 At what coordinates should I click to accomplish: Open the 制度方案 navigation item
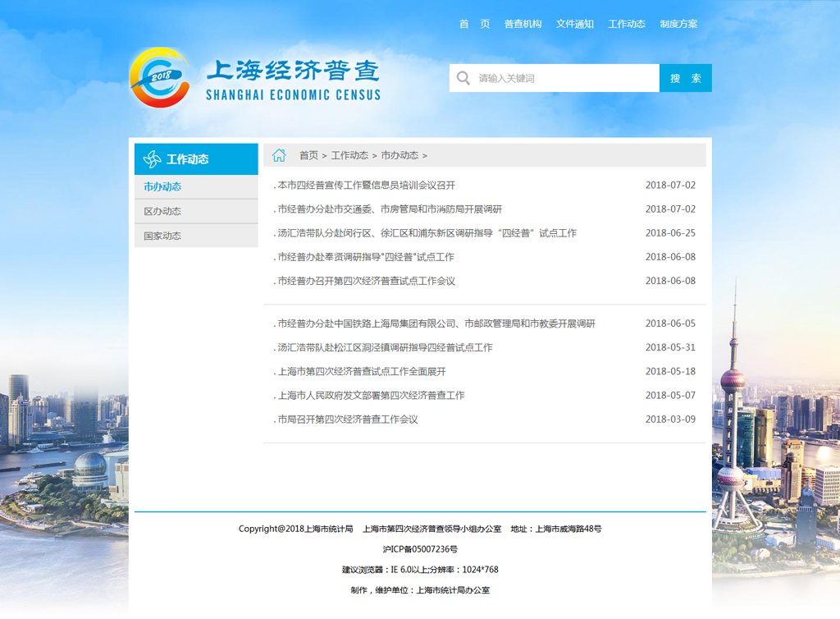[x=678, y=24]
